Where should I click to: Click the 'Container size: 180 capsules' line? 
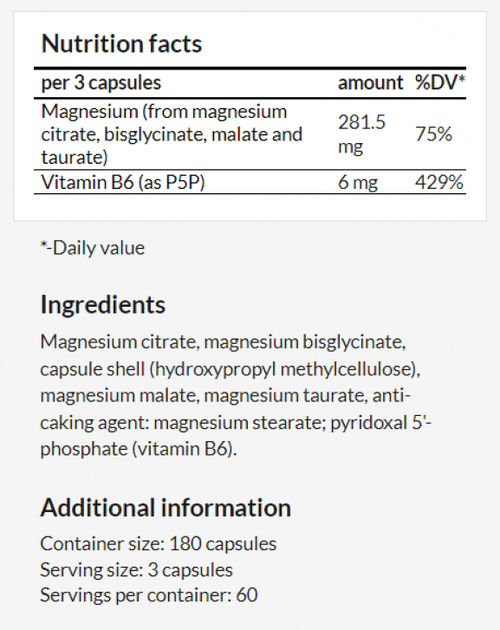click(158, 544)
